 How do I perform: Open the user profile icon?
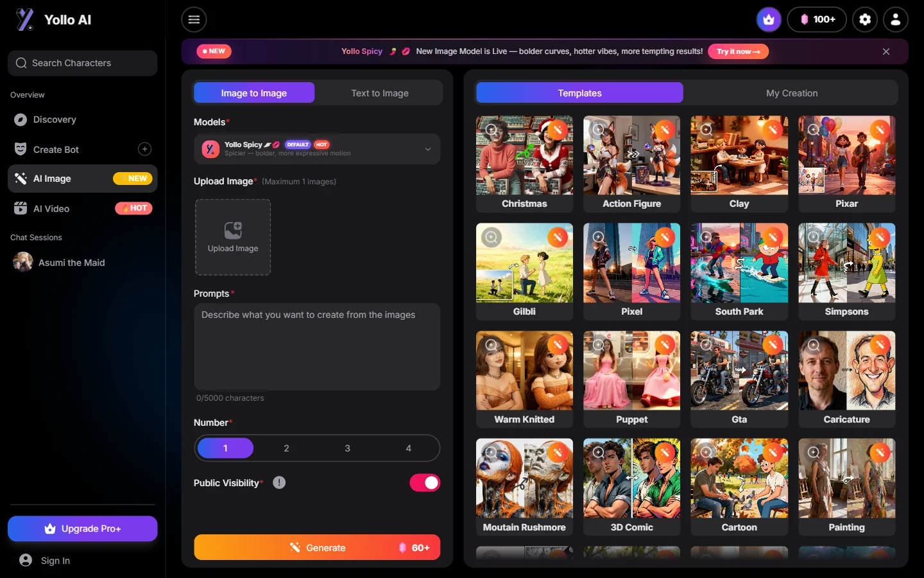pyautogui.click(x=896, y=19)
